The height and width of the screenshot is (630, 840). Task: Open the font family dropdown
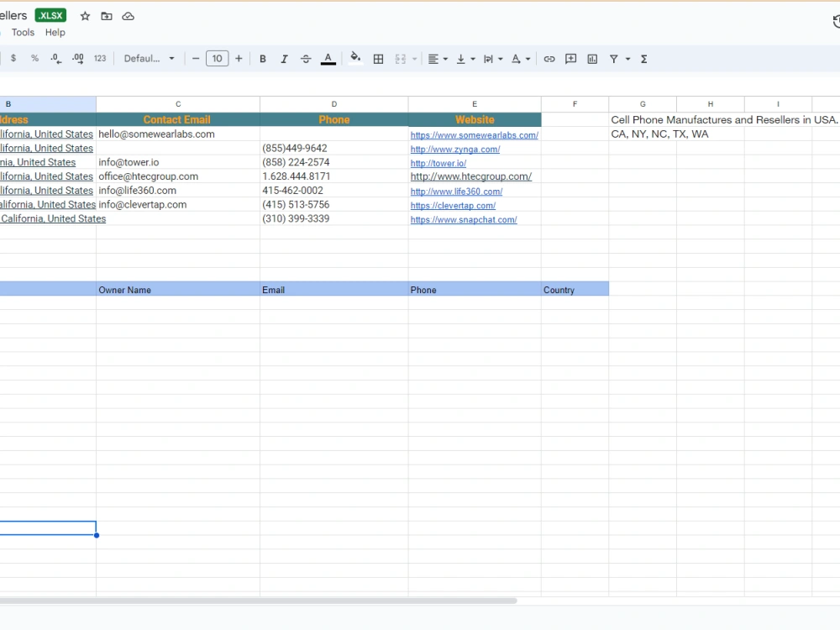click(x=150, y=59)
